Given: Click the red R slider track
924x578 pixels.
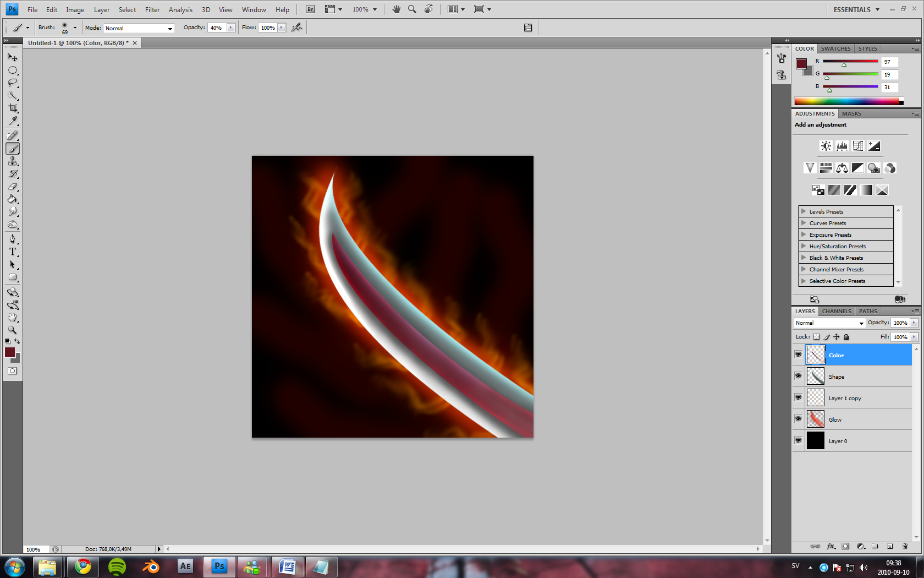Looking at the screenshot, I should point(850,61).
